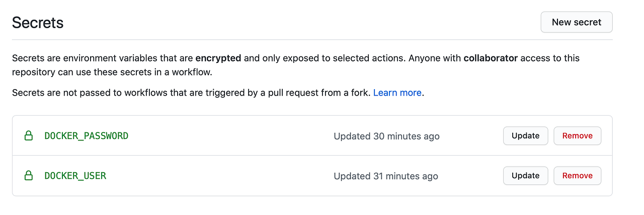Update the DOCKER_PASSWORD secret
The height and width of the screenshot is (215, 644).
[x=525, y=136]
